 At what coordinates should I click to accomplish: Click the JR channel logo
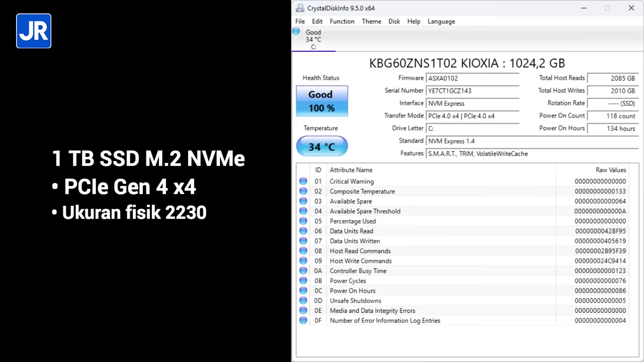(x=34, y=31)
